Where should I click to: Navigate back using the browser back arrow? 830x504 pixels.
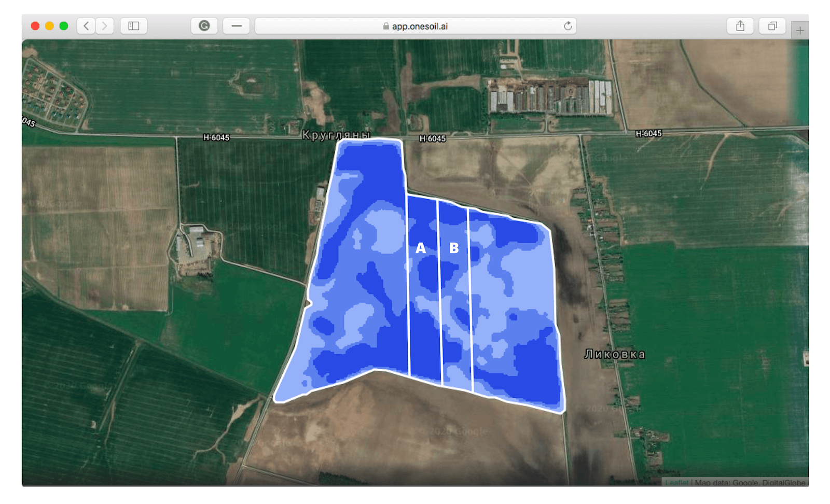click(x=86, y=25)
